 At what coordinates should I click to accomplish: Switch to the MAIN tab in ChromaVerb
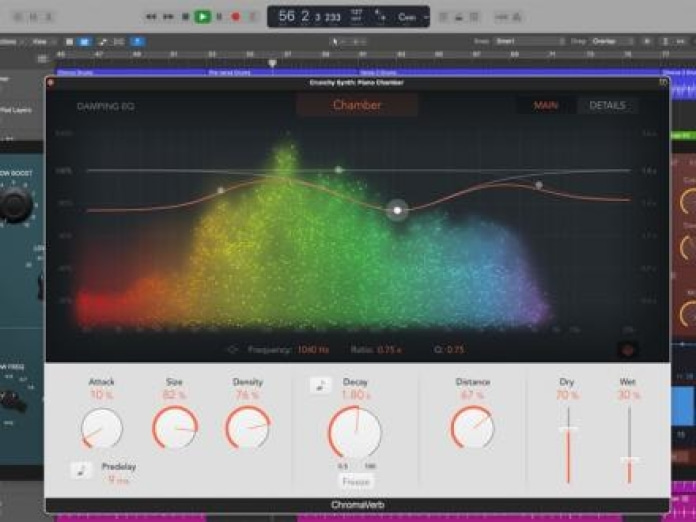click(546, 105)
